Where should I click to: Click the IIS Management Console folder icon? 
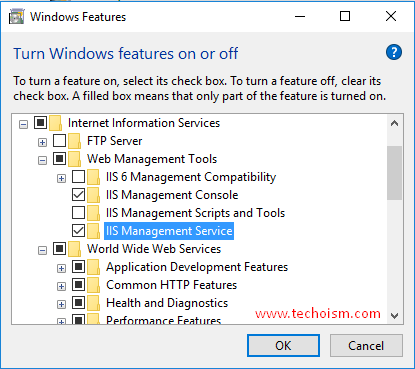pyautogui.click(x=93, y=195)
